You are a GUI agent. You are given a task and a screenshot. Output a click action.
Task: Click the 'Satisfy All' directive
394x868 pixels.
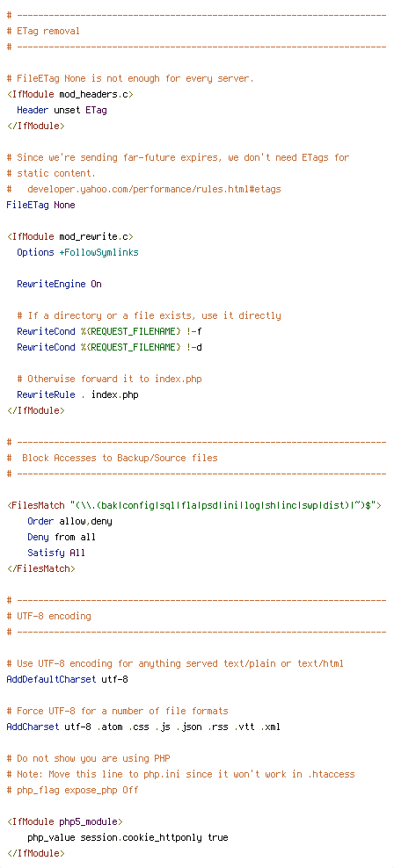tap(56, 553)
